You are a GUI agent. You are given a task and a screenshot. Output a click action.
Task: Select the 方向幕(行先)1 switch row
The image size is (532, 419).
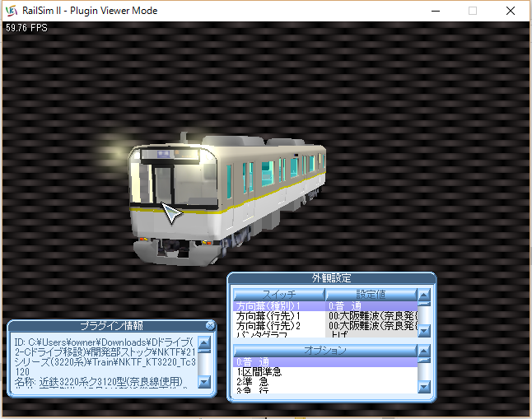(x=279, y=316)
